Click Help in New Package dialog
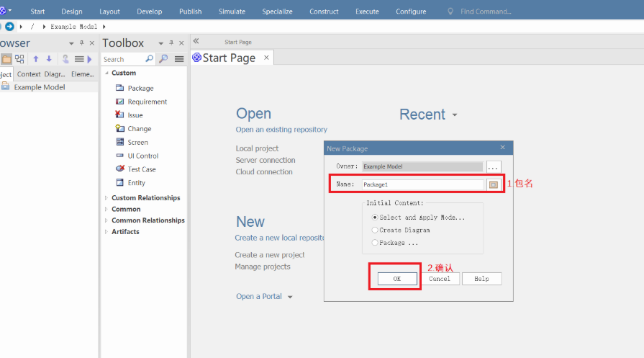644x358 pixels. click(481, 279)
